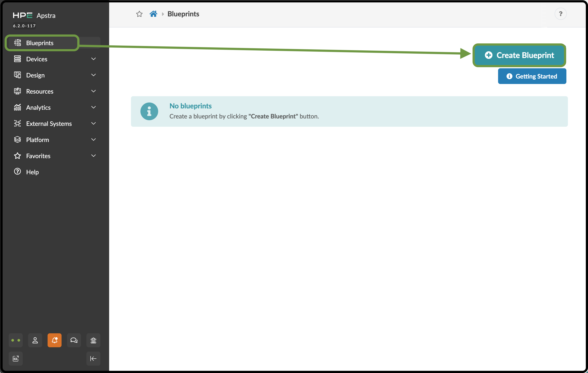Open the Blueprints sidebar item
The width and height of the screenshot is (588, 373).
(54, 43)
